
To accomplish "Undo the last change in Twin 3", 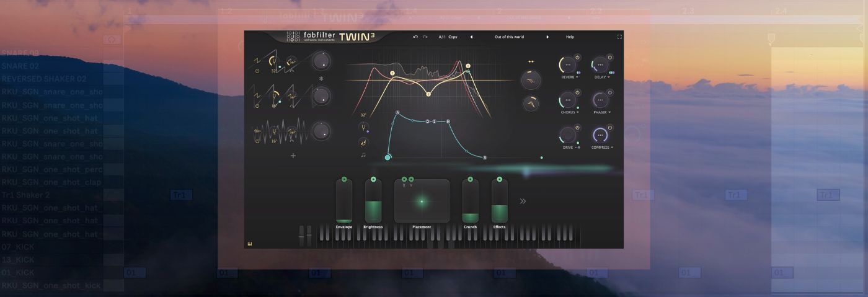I will pos(415,37).
